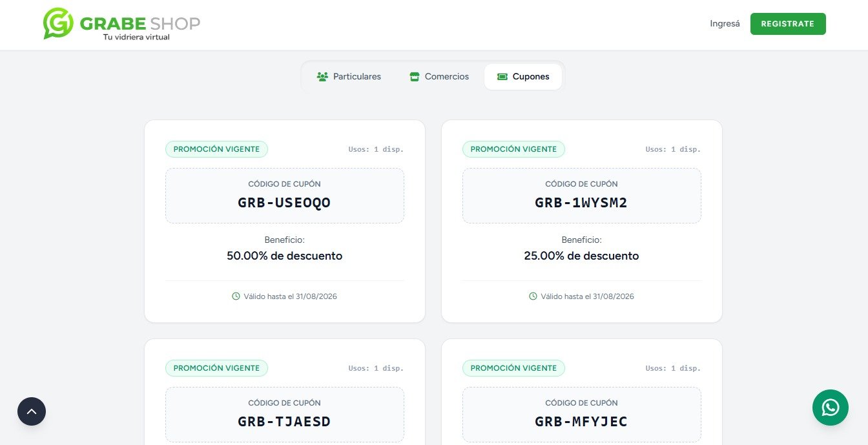Select the Cupones tab
This screenshot has width=868, height=445.
pos(523,76)
